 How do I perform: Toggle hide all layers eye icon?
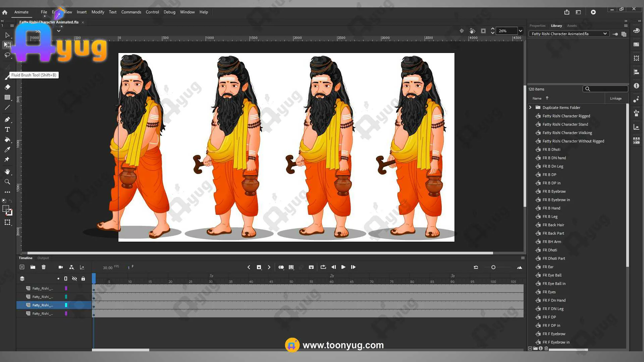click(x=74, y=279)
